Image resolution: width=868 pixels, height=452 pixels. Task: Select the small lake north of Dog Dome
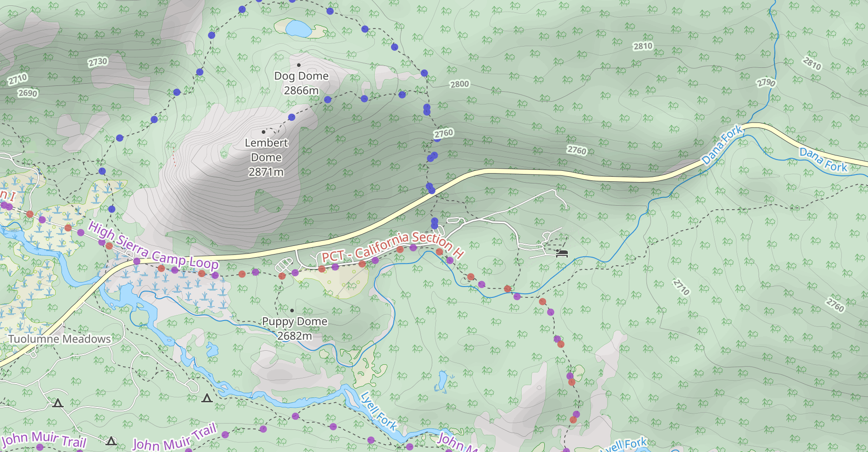coord(298,28)
